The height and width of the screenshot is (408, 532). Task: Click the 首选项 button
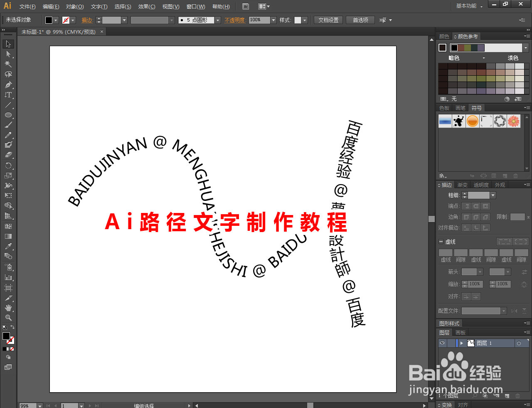tap(360, 20)
